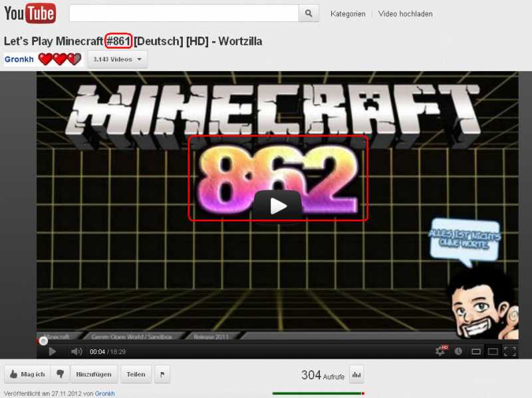Image resolution: width=532 pixels, height=398 pixels.
Task: Click the thumbs-down dislike button
Action: click(x=60, y=374)
